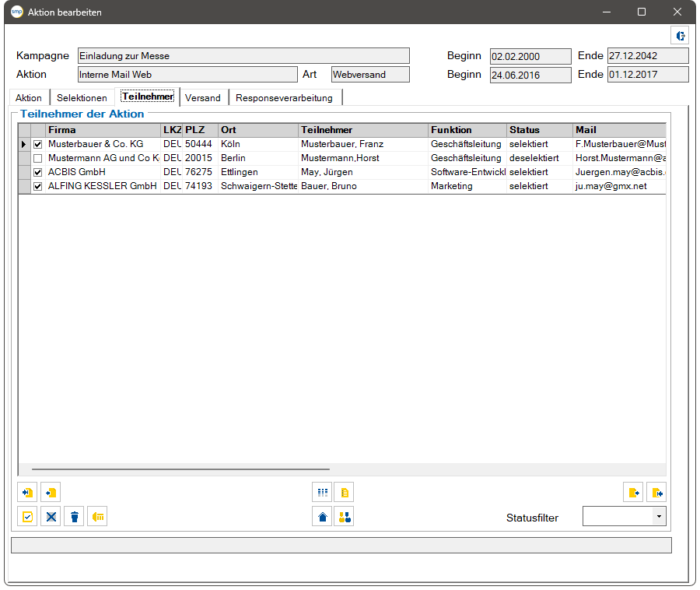Click the two persons contacts icon
The height and width of the screenshot is (590, 700).
pyautogui.click(x=345, y=517)
